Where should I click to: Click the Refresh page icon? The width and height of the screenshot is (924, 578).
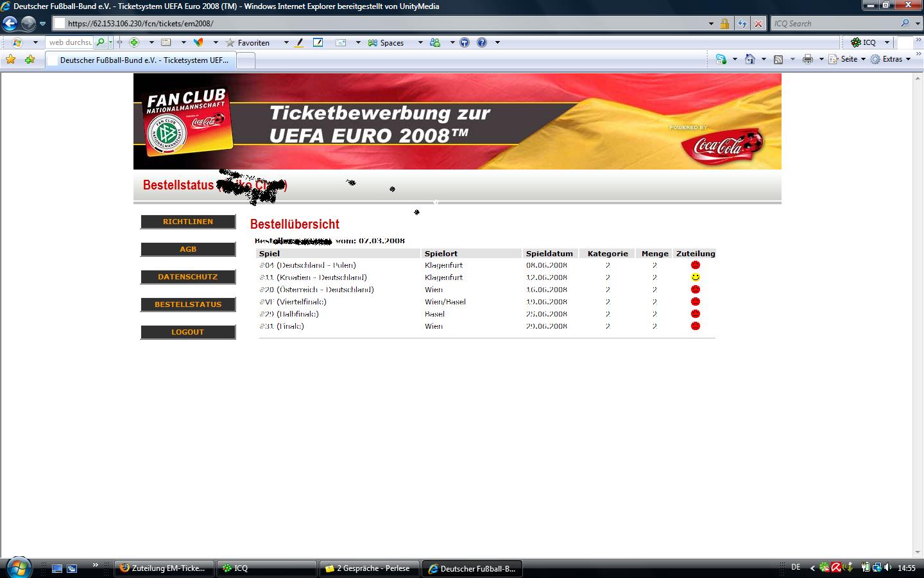click(x=742, y=24)
